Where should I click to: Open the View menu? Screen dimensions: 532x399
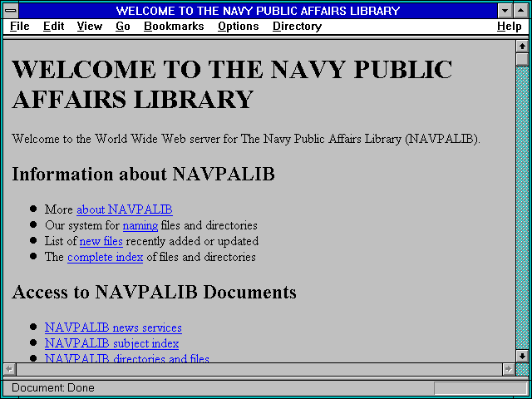coord(90,26)
